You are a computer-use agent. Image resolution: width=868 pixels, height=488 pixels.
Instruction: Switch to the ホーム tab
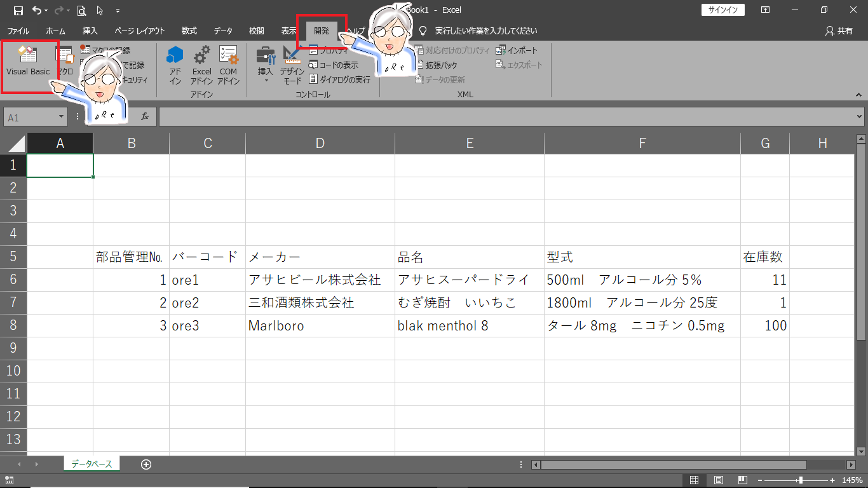(55, 30)
